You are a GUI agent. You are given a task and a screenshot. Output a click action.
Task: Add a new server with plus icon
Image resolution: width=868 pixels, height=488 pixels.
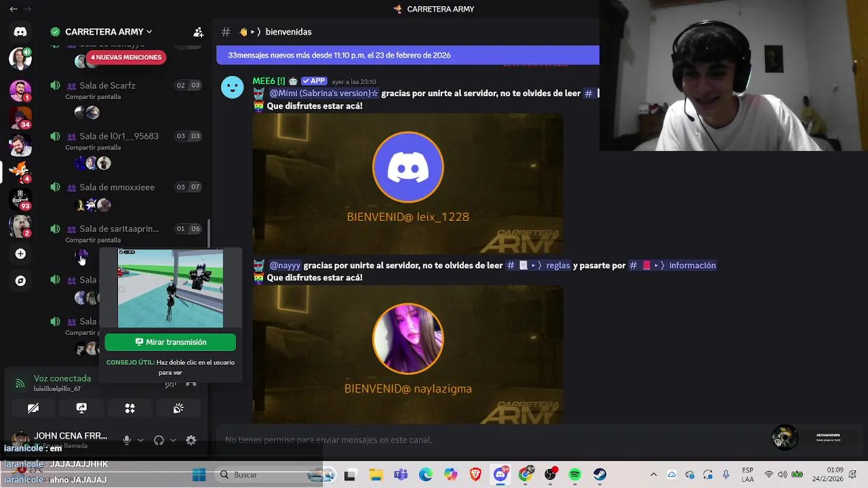(20, 253)
